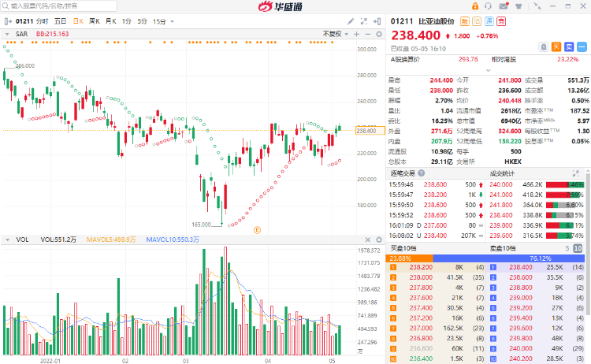
Task: Switch to the 5分 five-minute chart
Action: coord(142,21)
